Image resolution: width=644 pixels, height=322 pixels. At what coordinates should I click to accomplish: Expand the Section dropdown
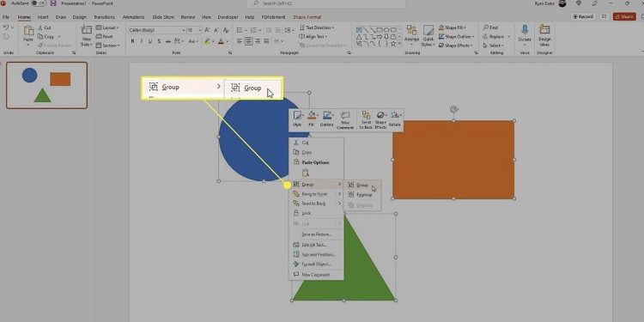click(107, 46)
